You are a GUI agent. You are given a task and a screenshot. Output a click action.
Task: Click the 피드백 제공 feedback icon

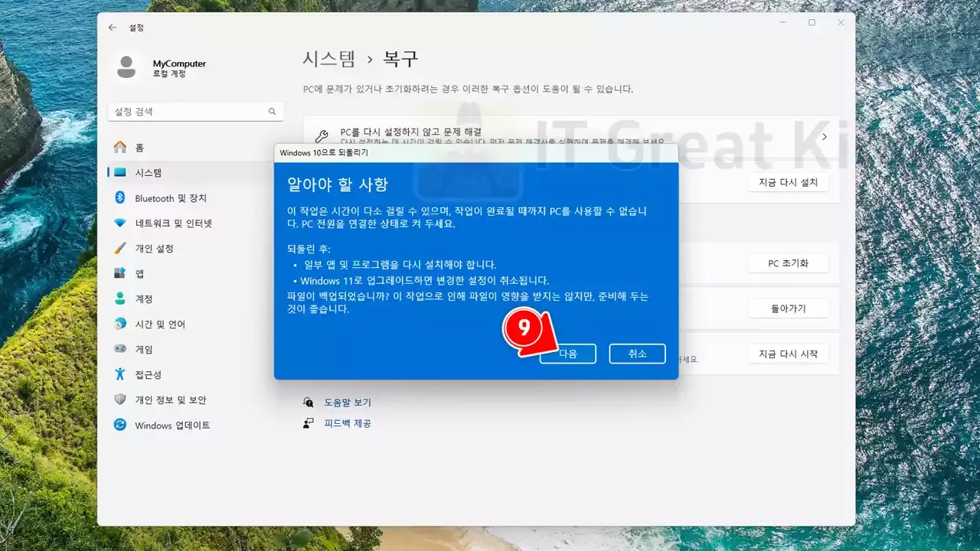309,423
